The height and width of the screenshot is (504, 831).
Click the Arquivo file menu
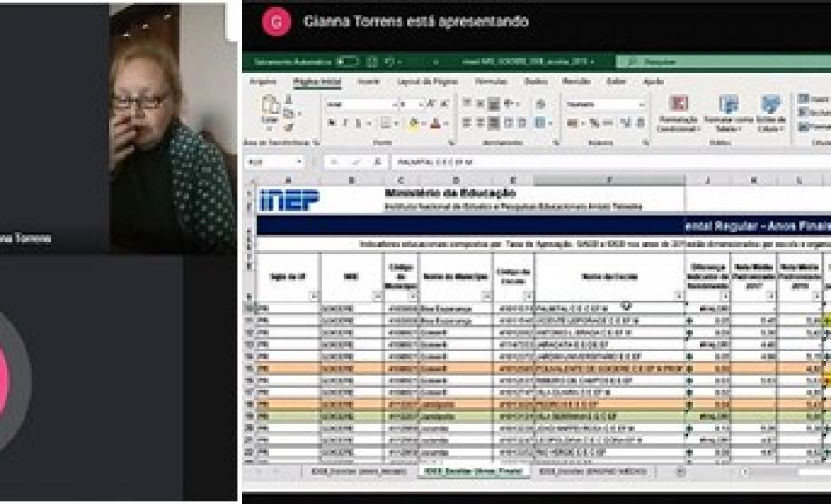click(262, 82)
